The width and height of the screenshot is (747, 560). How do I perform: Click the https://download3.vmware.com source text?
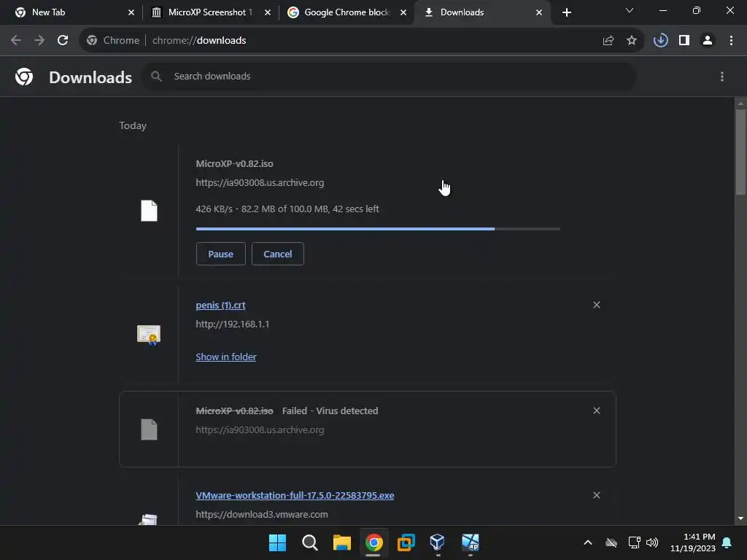coord(262,514)
